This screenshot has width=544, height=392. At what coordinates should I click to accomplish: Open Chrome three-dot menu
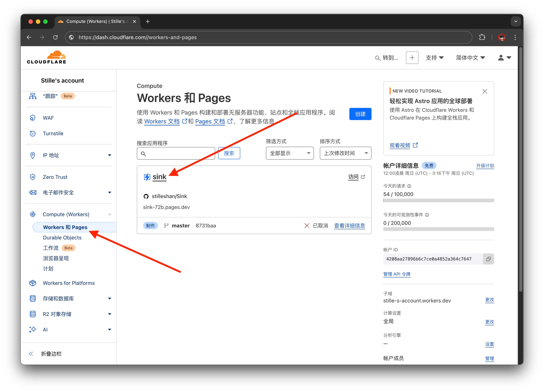click(515, 38)
